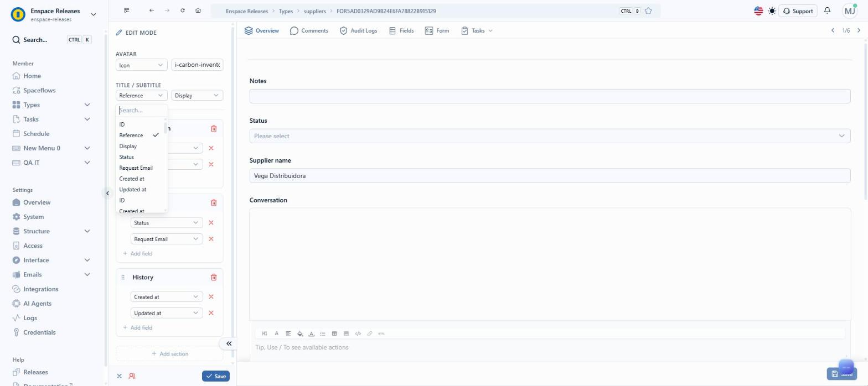Star this record as favorite
The image size is (868, 386).
(648, 11)
